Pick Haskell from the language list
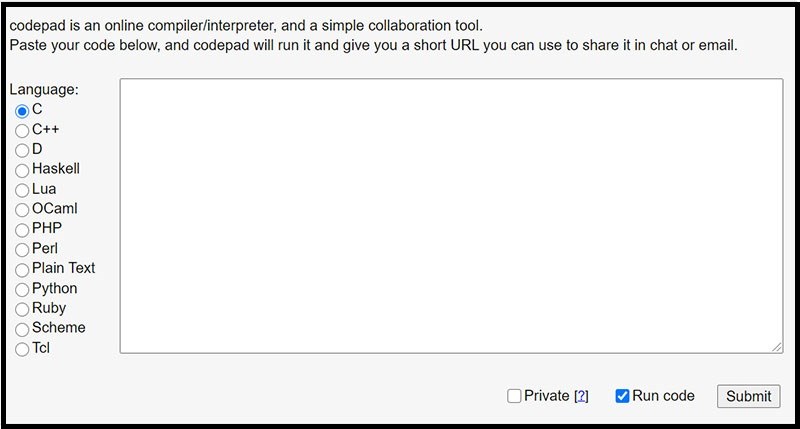This screenshot has height=429, width=800. coord(22,170)
